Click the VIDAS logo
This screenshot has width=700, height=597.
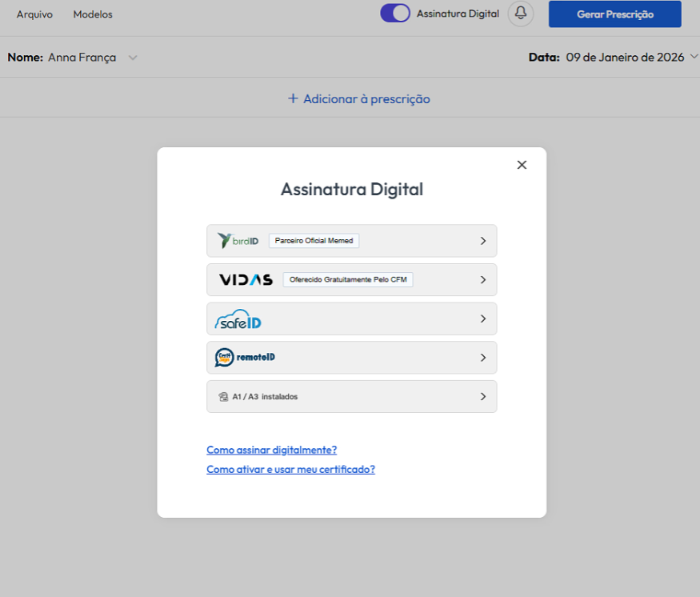click(246, 279)
